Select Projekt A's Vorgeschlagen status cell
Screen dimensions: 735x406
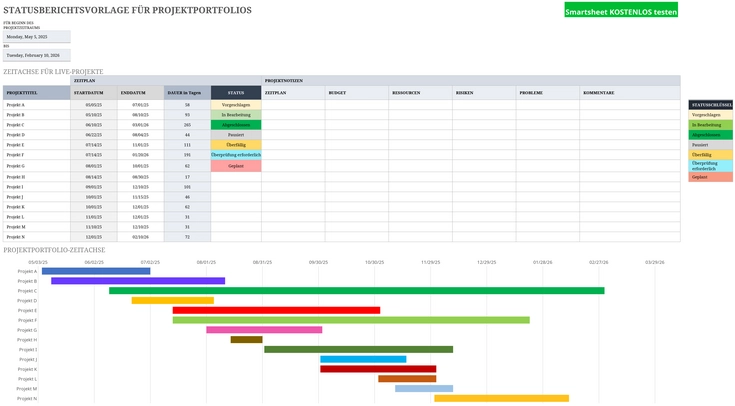(236, 105)
